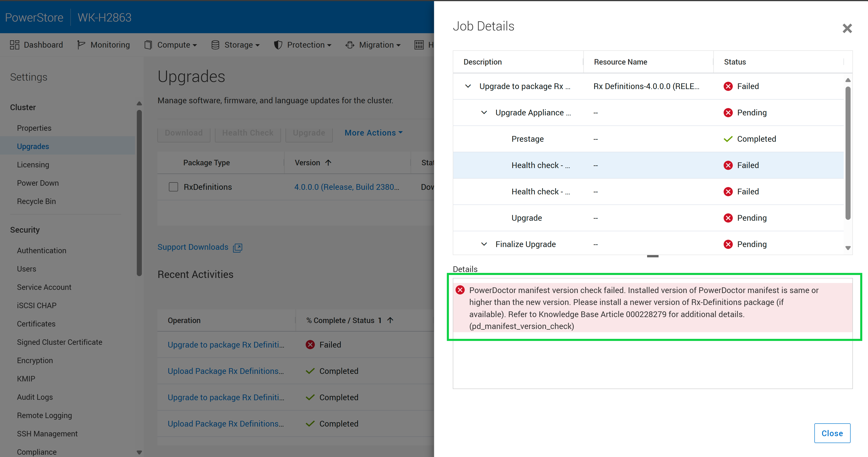Click the Protection shield icon
868x457 pixels.
click(278, 44)
